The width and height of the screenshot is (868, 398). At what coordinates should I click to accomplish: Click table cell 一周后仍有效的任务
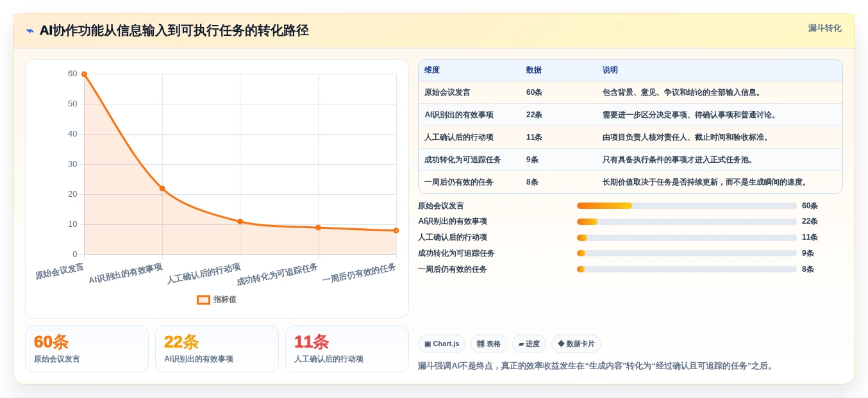459,183
